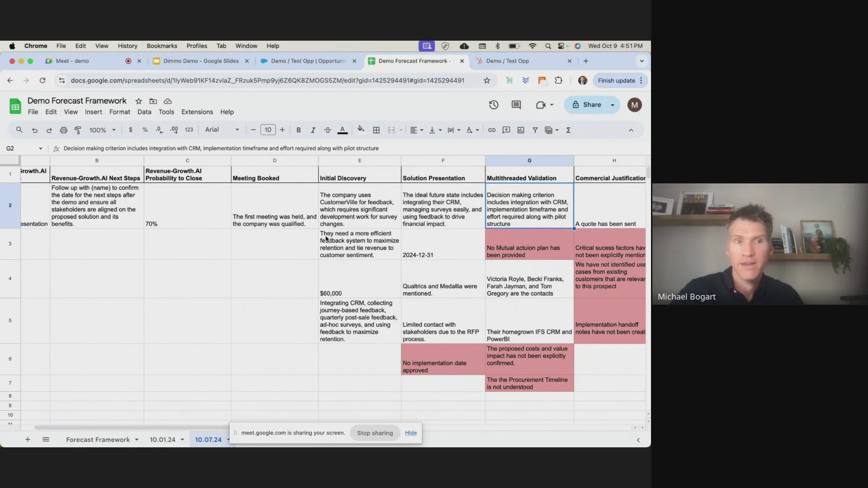
Task: Click the Hide link
Action: 410,433
